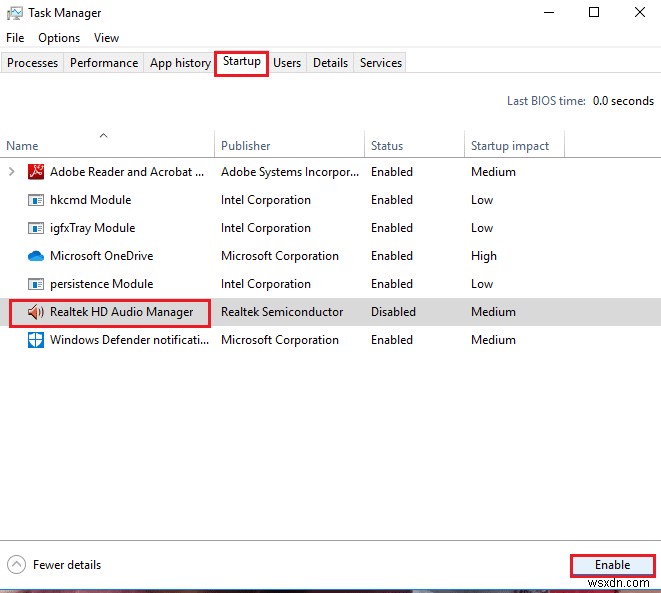The image size is (661, 593).
Task: Minimize the Task Manager window
Action: 549,13
